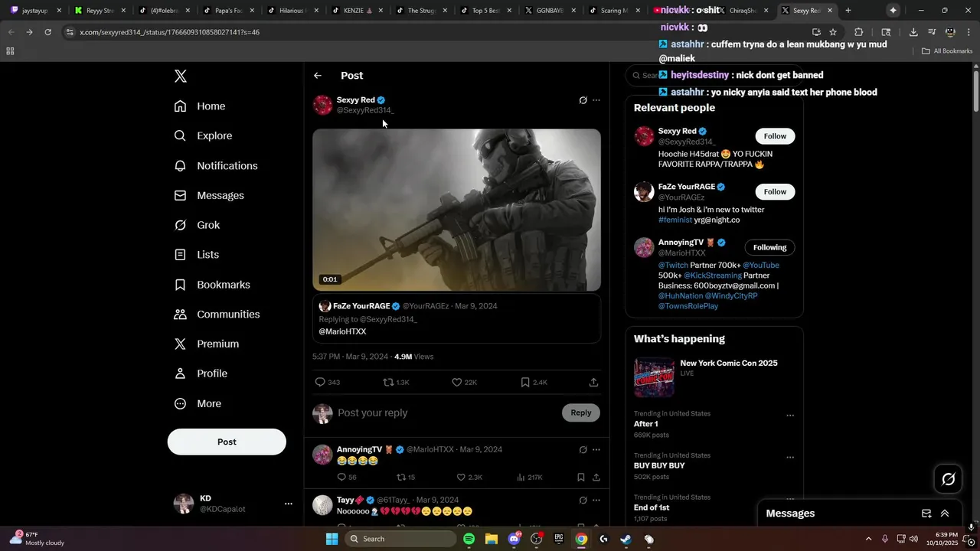The image size is (980, 551).
Task: Open Chrome extensions puzzle icon
Action: click(858, 32)
